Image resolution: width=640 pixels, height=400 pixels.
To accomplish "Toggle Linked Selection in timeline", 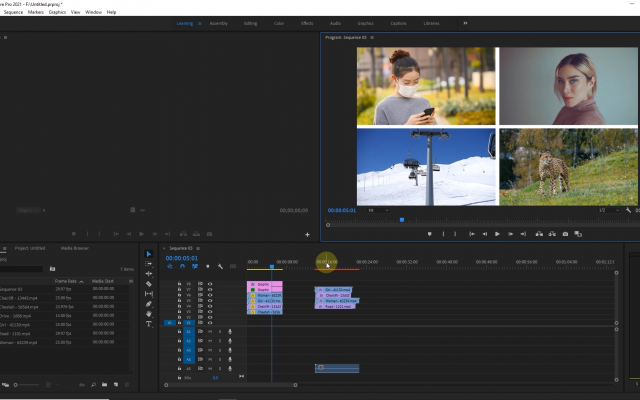I will coord(195,267).
